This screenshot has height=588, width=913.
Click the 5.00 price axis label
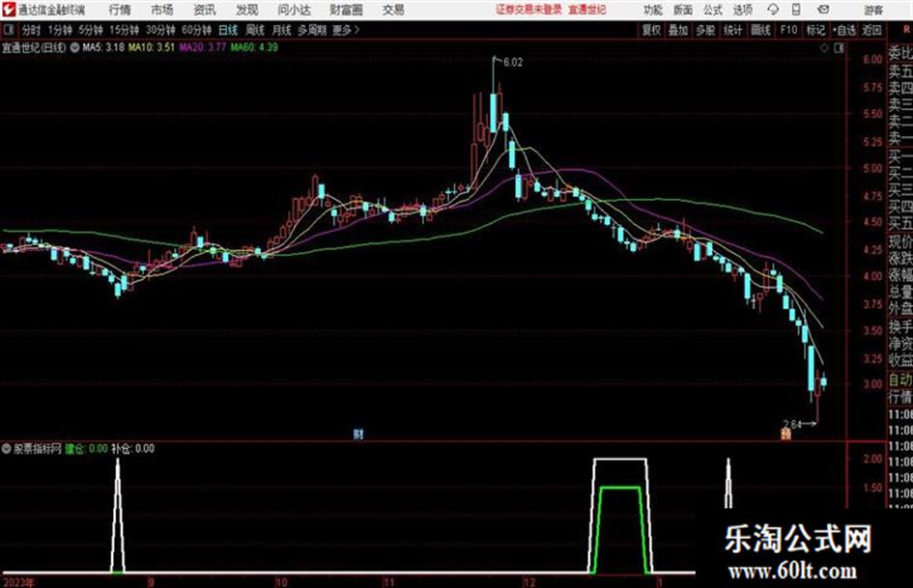tap(872, 168)
